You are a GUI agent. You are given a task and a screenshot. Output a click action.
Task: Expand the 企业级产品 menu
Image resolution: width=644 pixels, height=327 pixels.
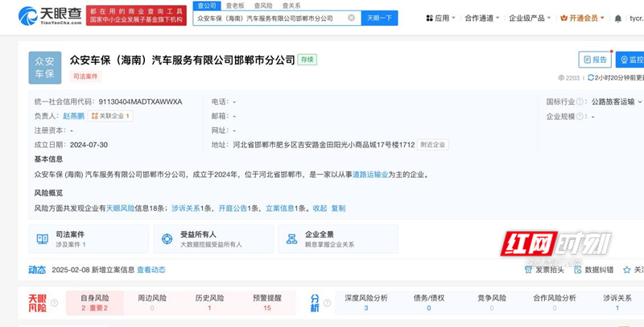pos(530,18)
